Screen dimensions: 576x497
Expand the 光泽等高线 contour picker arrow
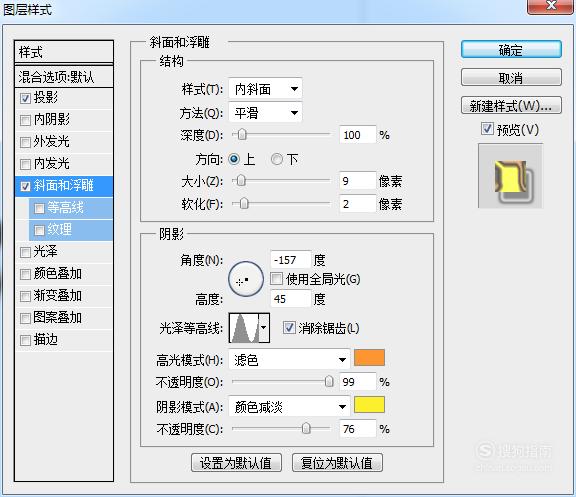coord(264,328)
